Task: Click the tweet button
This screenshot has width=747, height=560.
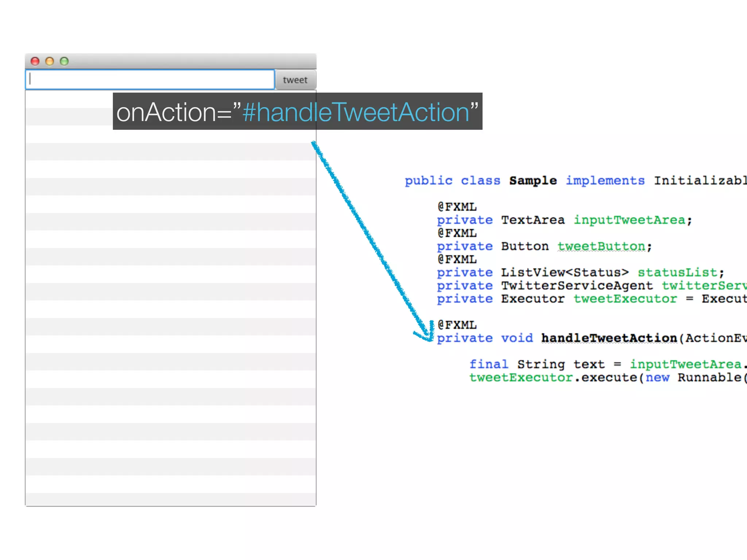Action: (x=295, y=80)
